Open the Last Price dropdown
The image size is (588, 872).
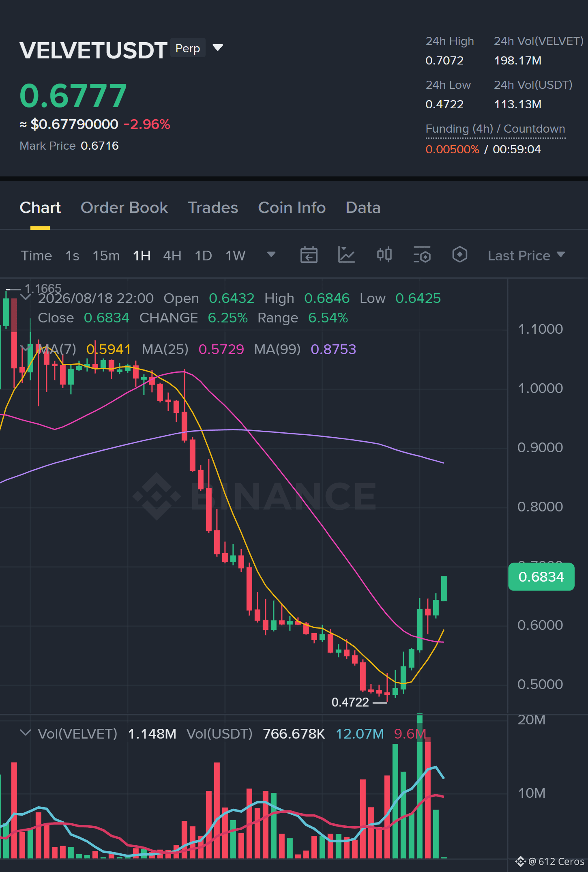(526, 256)
